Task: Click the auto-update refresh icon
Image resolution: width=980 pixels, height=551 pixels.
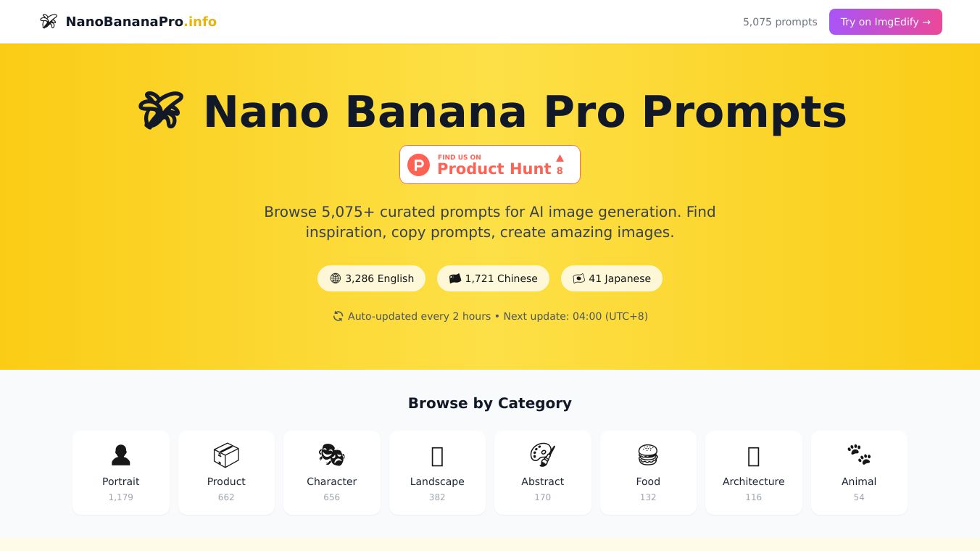Action: pyautogui.click(x=338, y=316)
